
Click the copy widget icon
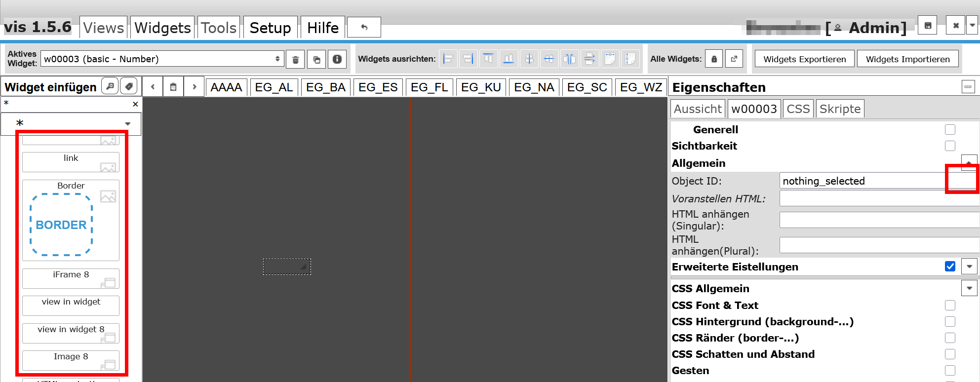(x=316, y=59)
